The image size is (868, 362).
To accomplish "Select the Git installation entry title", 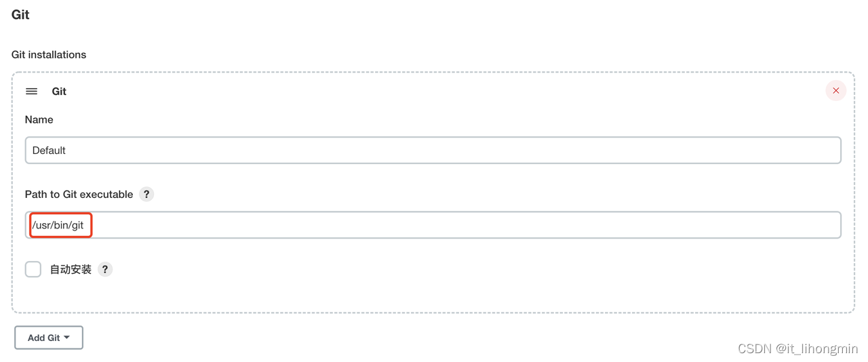I will 59,92.
